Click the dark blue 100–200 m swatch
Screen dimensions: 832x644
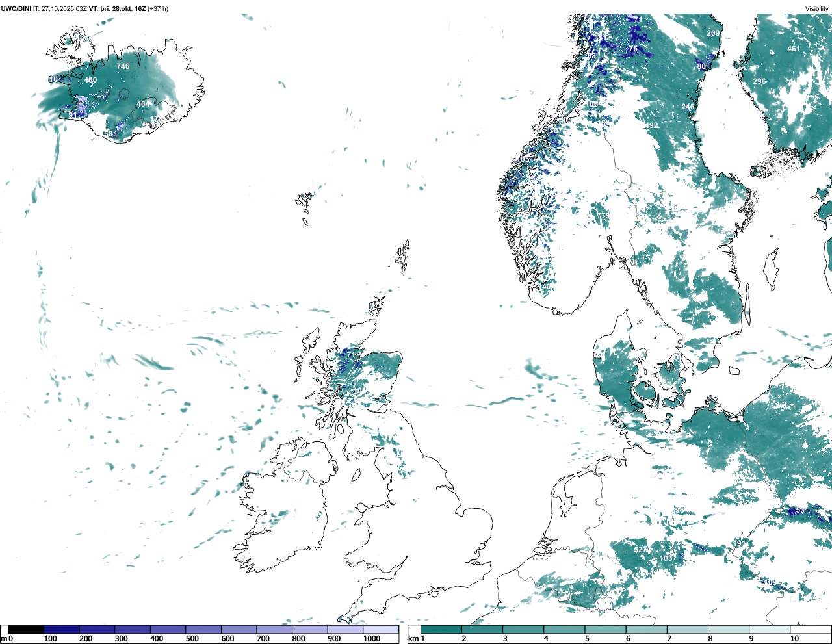pyautogui.click(x=62, y=629)
